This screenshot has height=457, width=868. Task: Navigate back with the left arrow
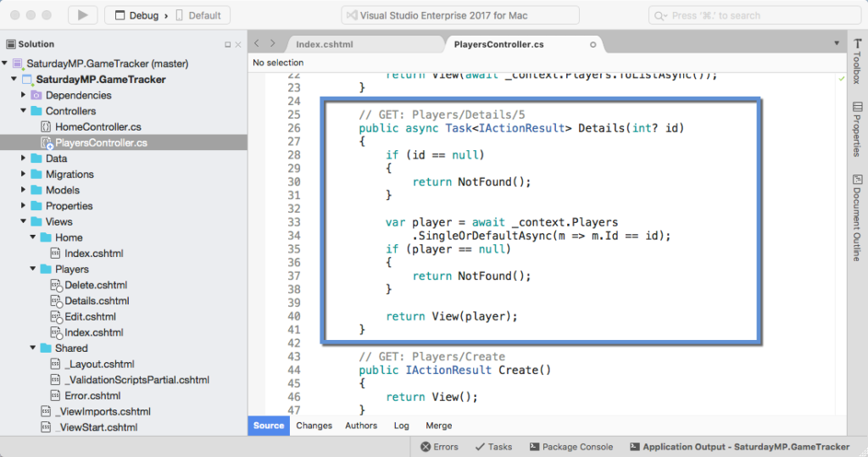258,43
